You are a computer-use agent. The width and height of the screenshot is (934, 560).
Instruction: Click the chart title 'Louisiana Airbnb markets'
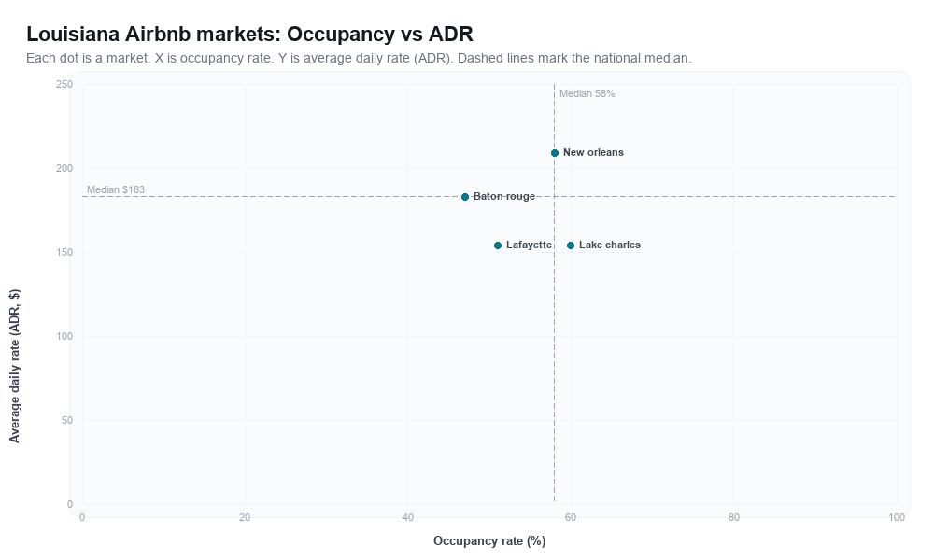[x=249, y=34]
